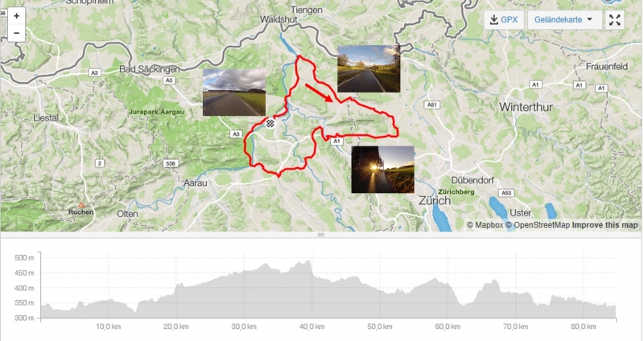Open the cloudy road photo thumbnail
Image resolution: width=644 pixels, height=341 pixels.
(x=234, y=92)
